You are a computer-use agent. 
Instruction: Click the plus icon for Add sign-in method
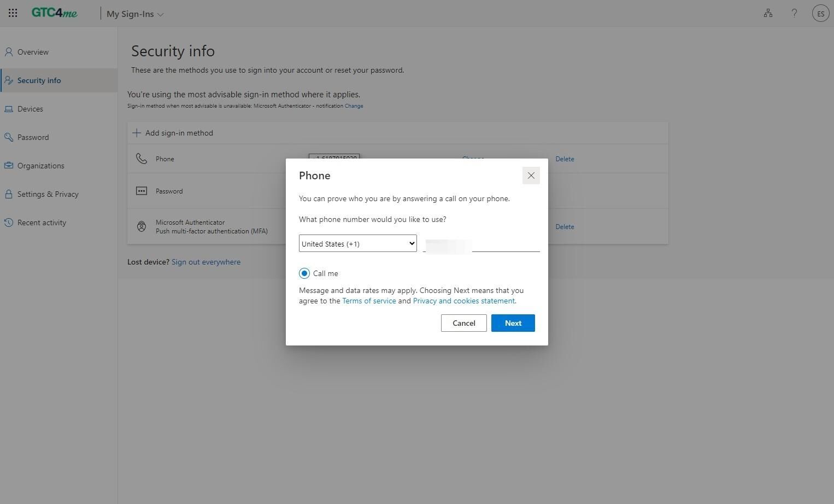point(137,133)
